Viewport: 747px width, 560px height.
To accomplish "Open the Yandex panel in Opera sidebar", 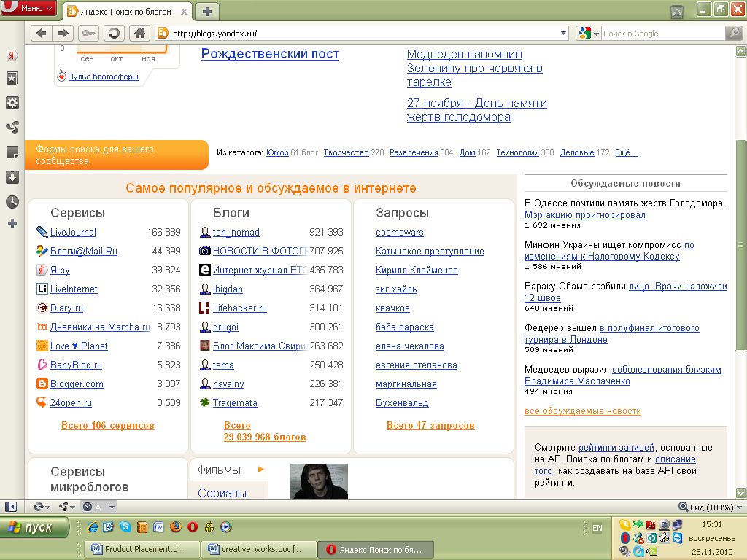I will tap(12, 55).
